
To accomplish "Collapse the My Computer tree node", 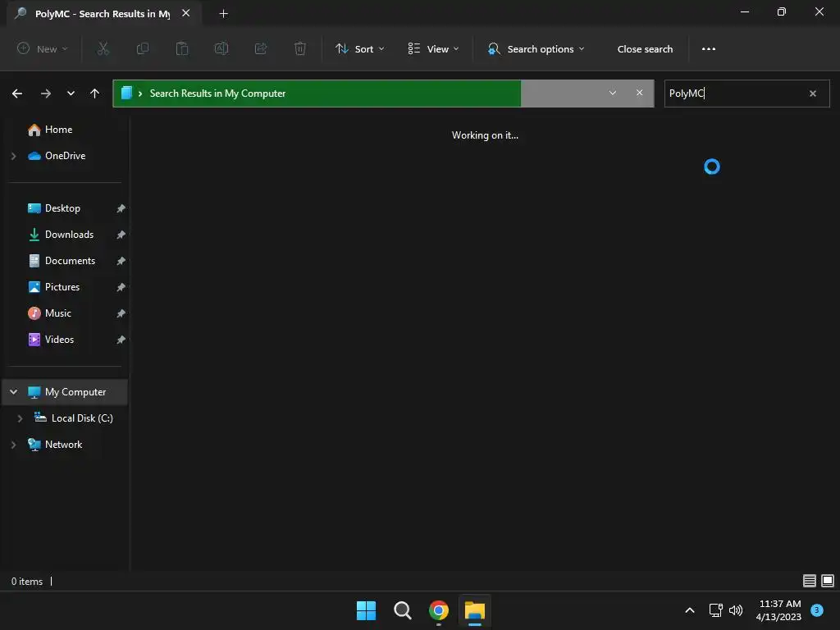I will [x=13, y=392].
